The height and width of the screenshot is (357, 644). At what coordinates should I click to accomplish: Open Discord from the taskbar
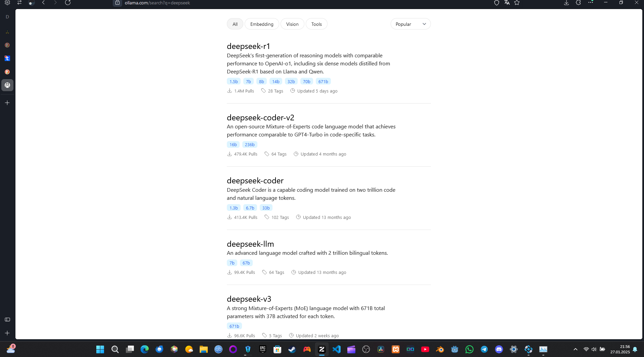click(499, 349)
